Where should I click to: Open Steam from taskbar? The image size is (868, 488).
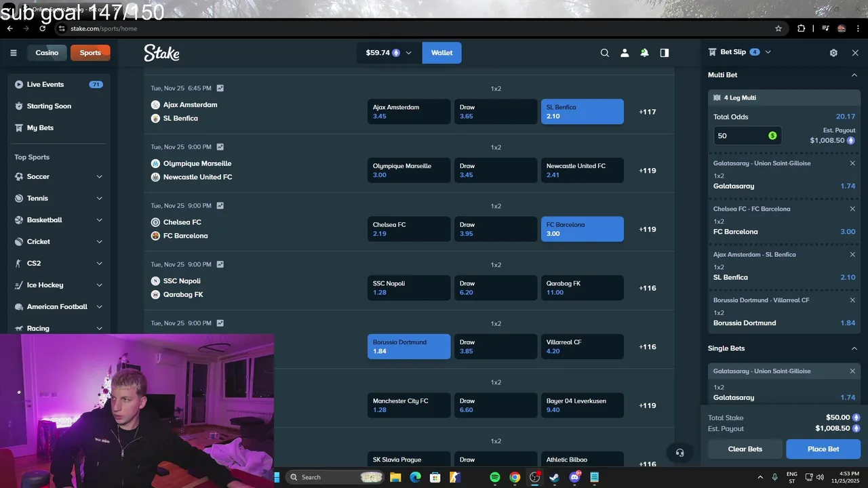(554, 477)
